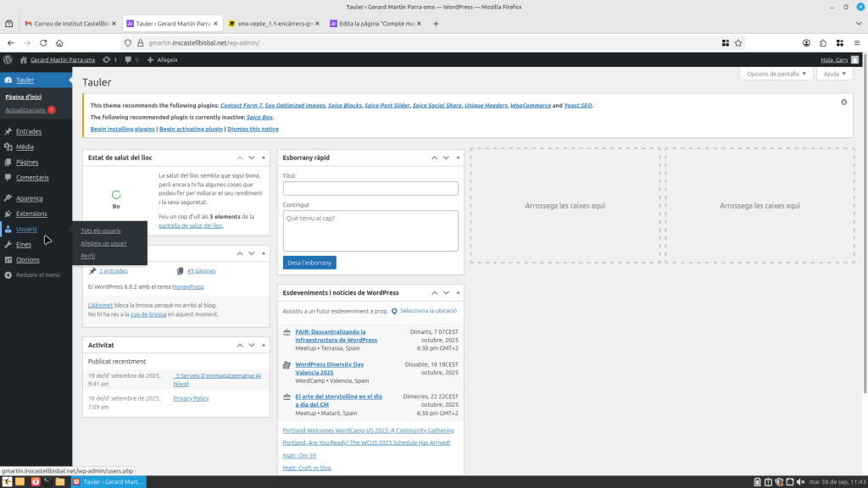
Task: Expand the Opcions de pantalla dropdown
Action: 776,74
